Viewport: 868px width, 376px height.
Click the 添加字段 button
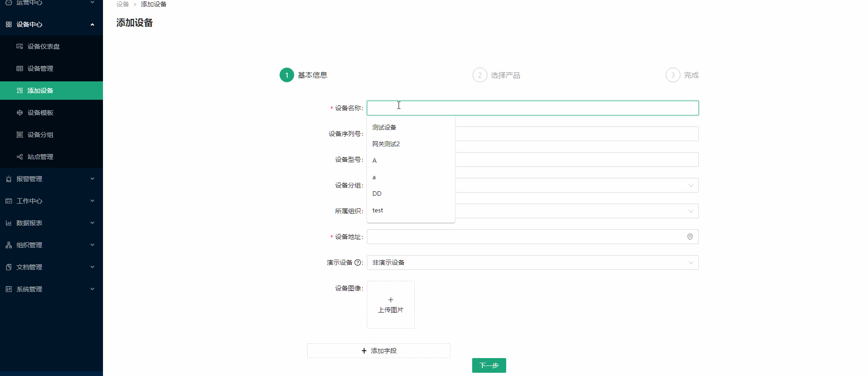coord(378,351)
